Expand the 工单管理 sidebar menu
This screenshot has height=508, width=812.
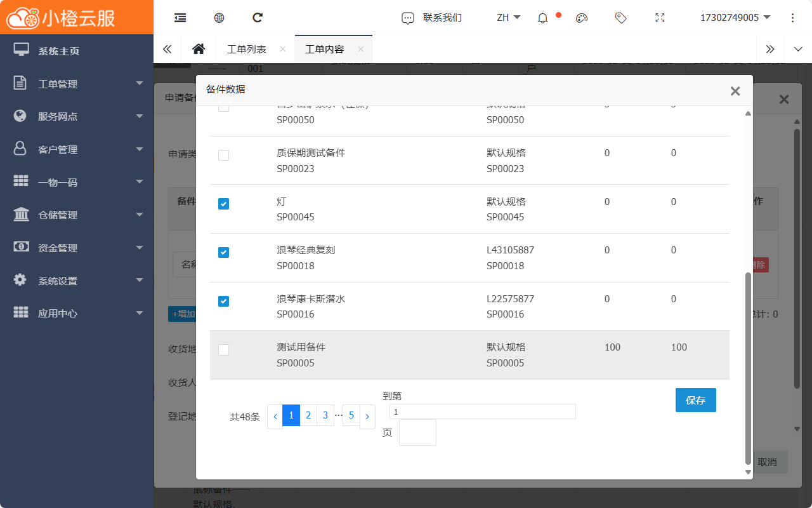pyautogui.click(x=77, y=84)
